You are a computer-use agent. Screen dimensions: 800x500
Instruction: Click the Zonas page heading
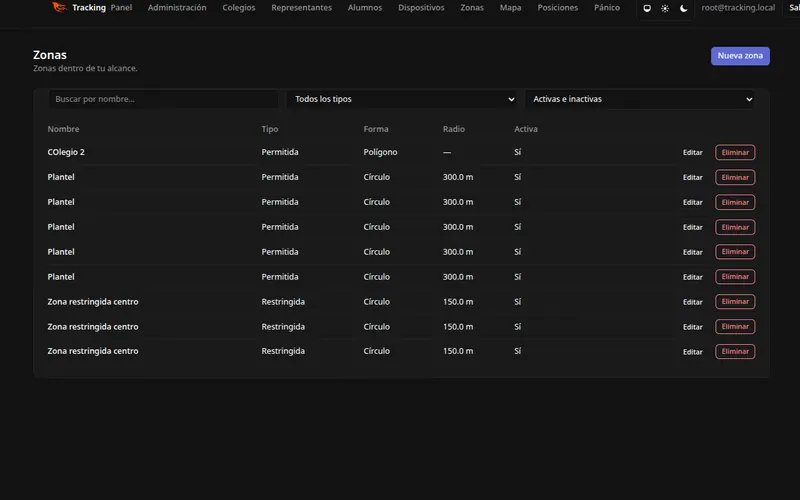click(x=50, y=55)
